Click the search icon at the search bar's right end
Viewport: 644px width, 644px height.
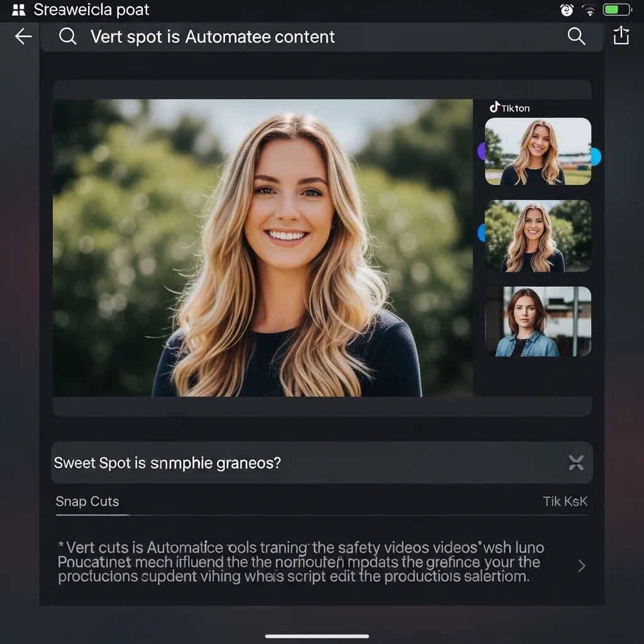click(x=576, y=36)
